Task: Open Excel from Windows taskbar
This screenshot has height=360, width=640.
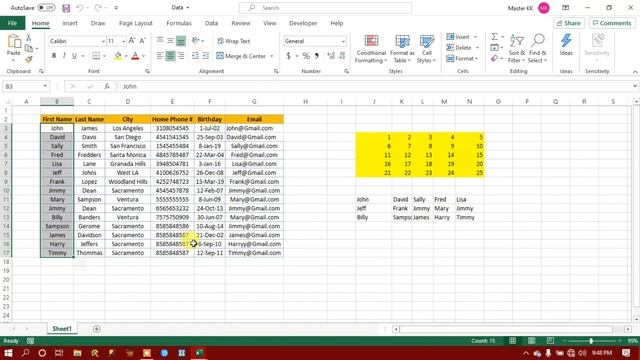Action: [199, 353]
